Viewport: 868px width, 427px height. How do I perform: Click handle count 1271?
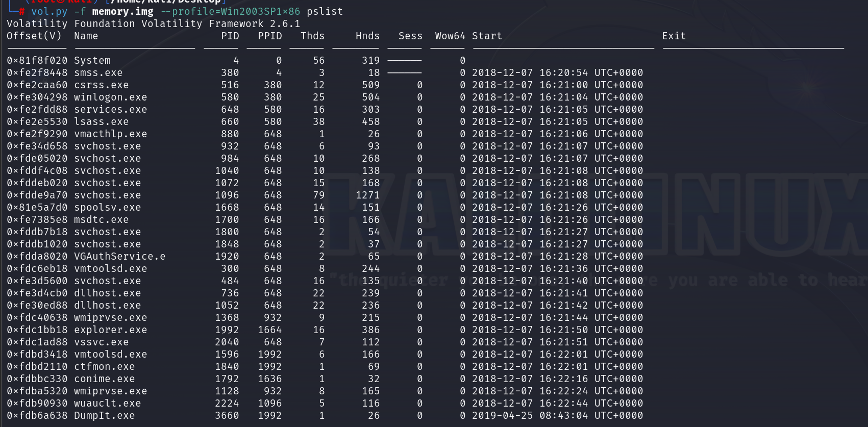click(x=368, y=195)
